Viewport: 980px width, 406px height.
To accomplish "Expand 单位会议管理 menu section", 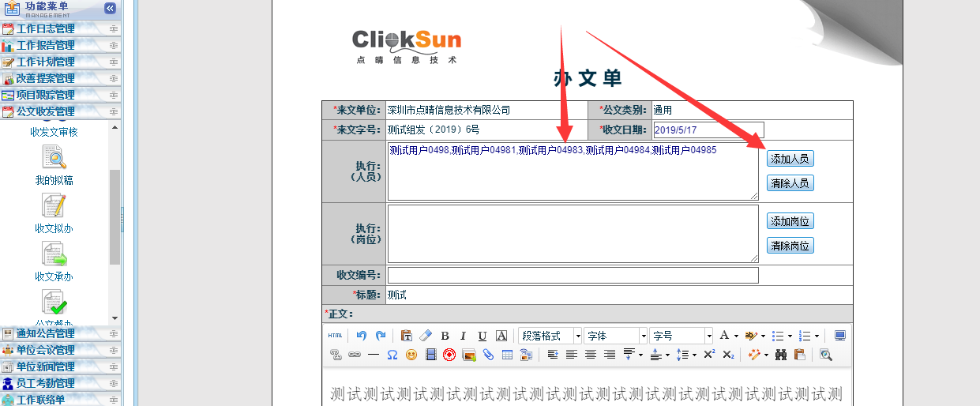I will point(61,350).
